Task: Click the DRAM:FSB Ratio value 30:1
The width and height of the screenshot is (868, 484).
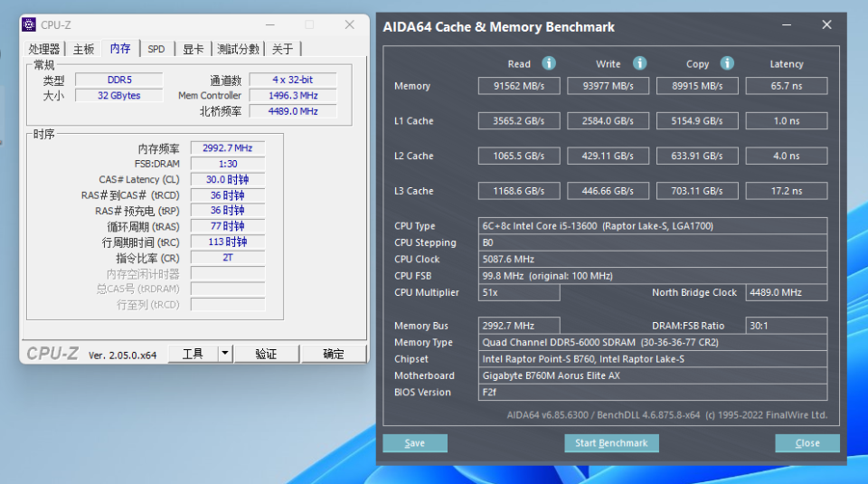Action: pyautogui.click(x=787, y=326)
